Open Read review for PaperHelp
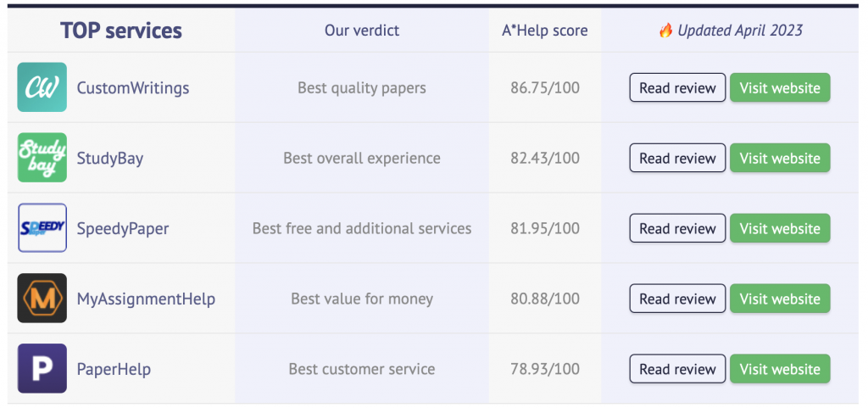The width and height of the screenshot is (868, 408). coord(677,369)
